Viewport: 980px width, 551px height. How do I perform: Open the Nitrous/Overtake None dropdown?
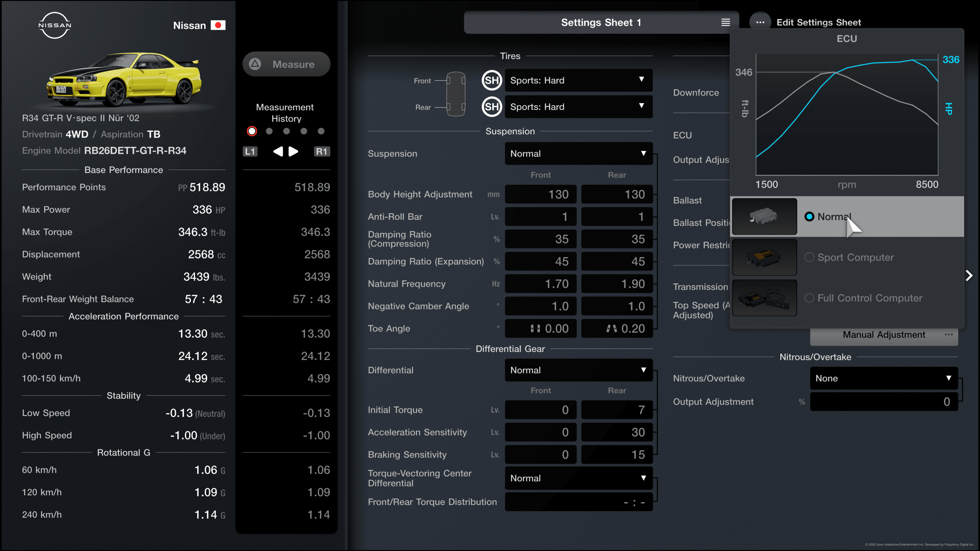pyautogui.click(x=884, y=378)
